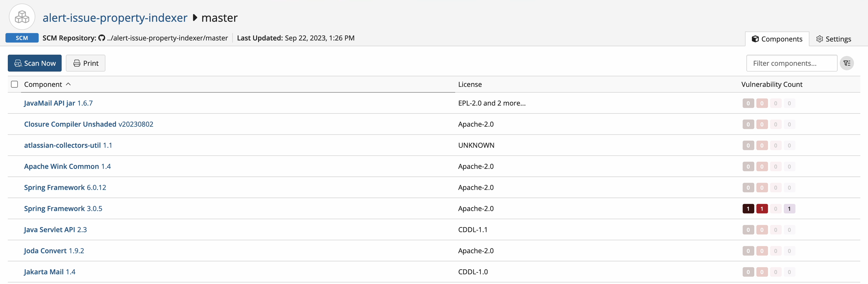This screenshot has width=868, height=284.
Task: Click the project cubes icon
Action: (x=22, y=17)
